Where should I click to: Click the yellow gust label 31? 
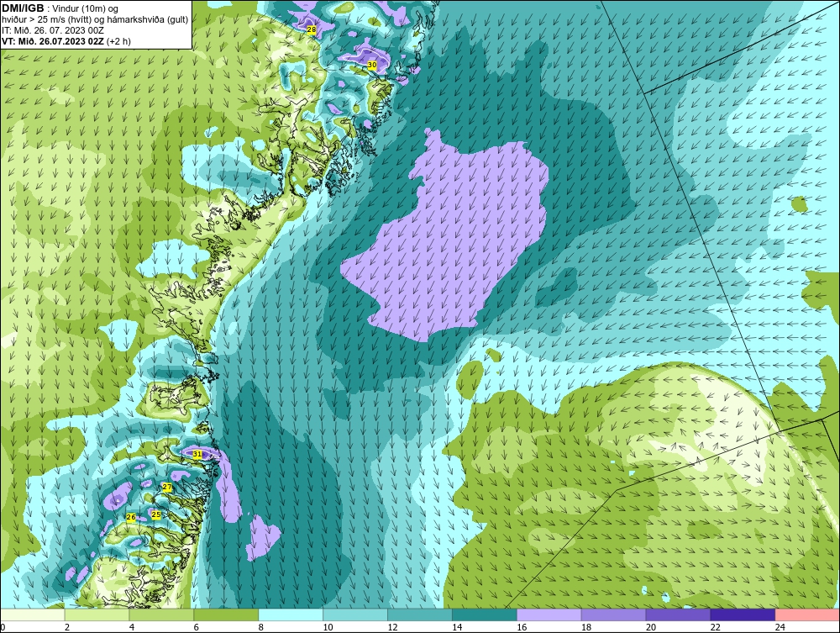pos(197,454)
